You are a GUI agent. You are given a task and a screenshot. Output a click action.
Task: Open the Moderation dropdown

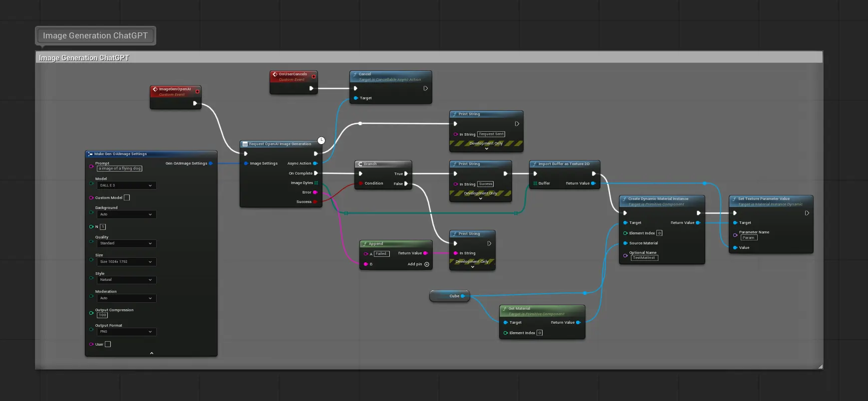126,298
